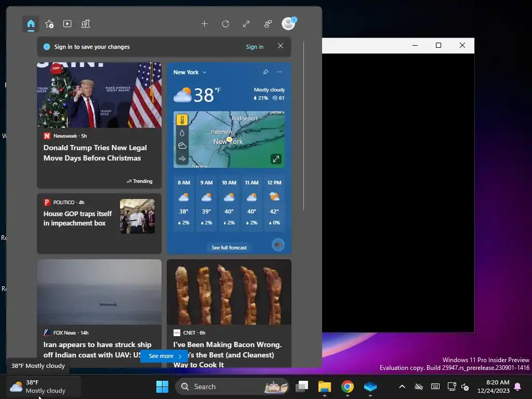The width and height of the screenshot is (532, 399).
Task: Click See full forecast button
Action: click(x=229, y=247)
